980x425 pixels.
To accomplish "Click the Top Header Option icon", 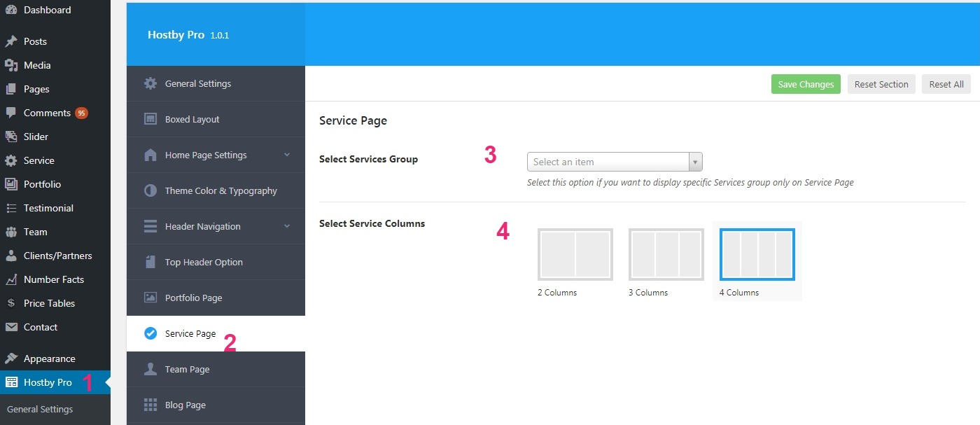I will tap(150, 262).
